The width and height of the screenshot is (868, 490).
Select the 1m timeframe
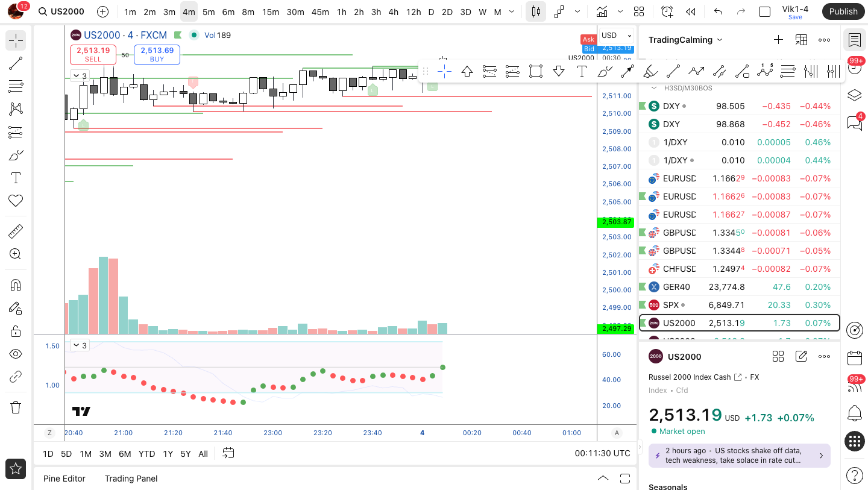coord(130,11)
